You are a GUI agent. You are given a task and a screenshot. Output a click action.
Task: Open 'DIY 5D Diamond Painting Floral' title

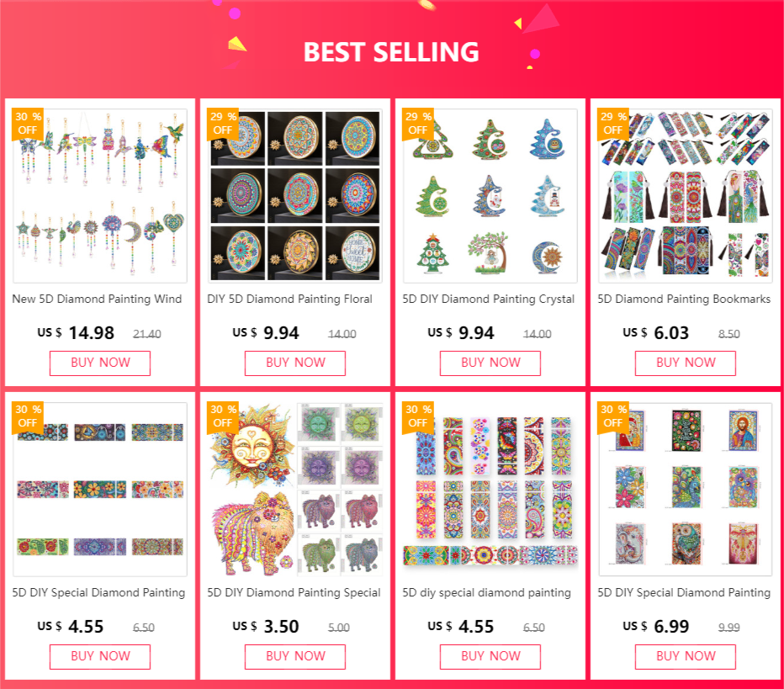pyautogui.click(x=289, y=299)
